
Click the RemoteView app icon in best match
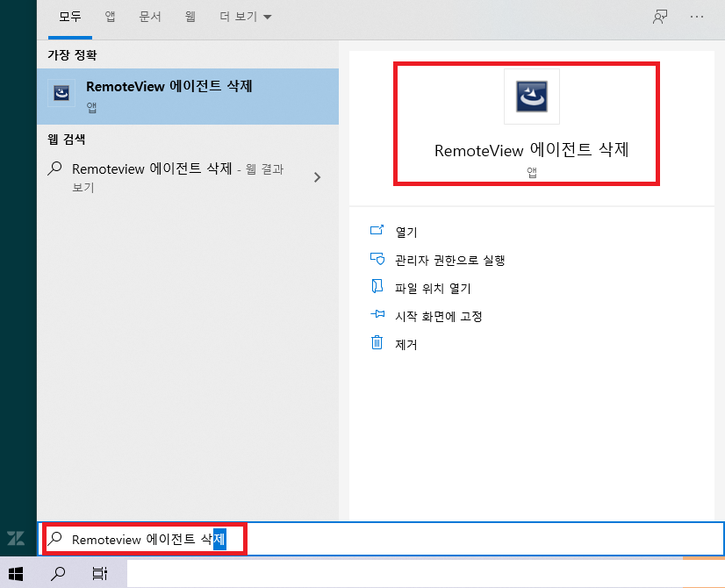tap(61, 93)
